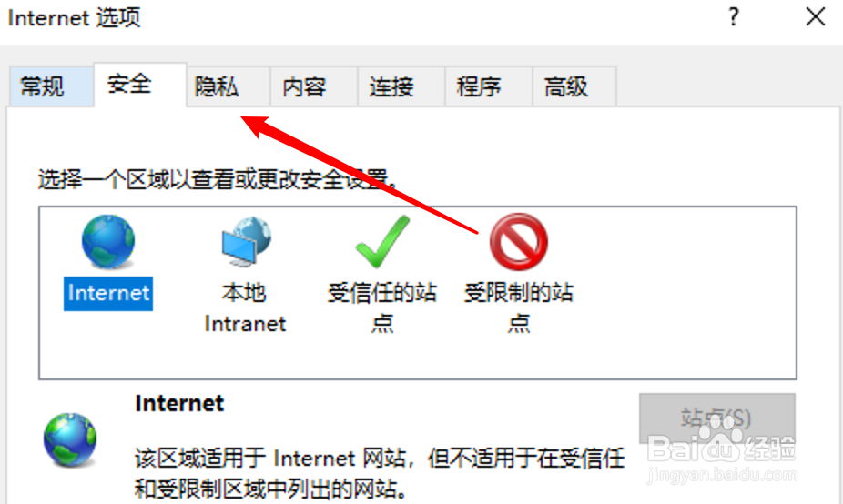Click the 受信任的站点 label text
The image size is (843, 504).
pyautogui.click(x=382, y=307)
